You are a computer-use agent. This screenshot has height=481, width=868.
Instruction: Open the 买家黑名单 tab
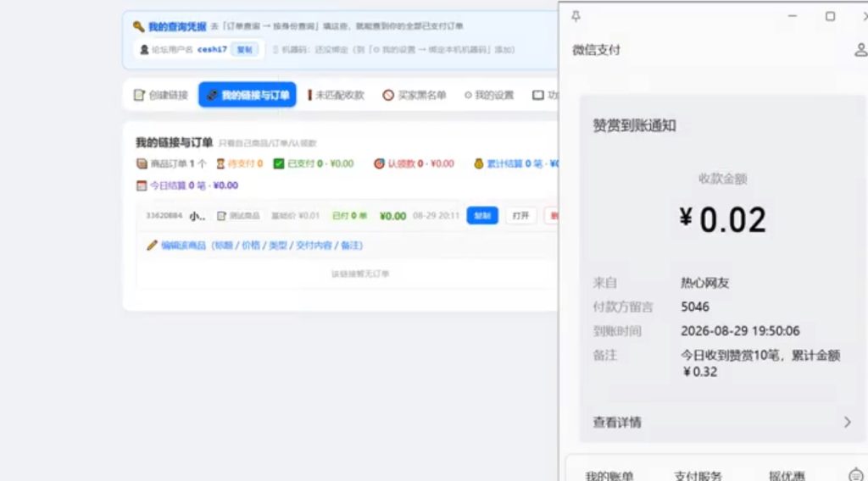[x=415, y=95]
